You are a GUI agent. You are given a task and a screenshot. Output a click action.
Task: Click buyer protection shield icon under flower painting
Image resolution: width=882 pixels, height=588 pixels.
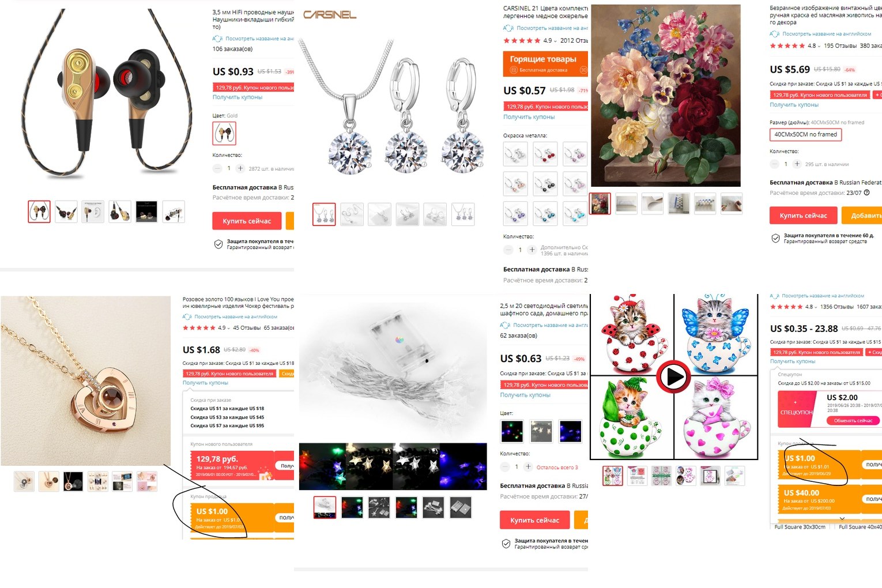tap(776, 239)
